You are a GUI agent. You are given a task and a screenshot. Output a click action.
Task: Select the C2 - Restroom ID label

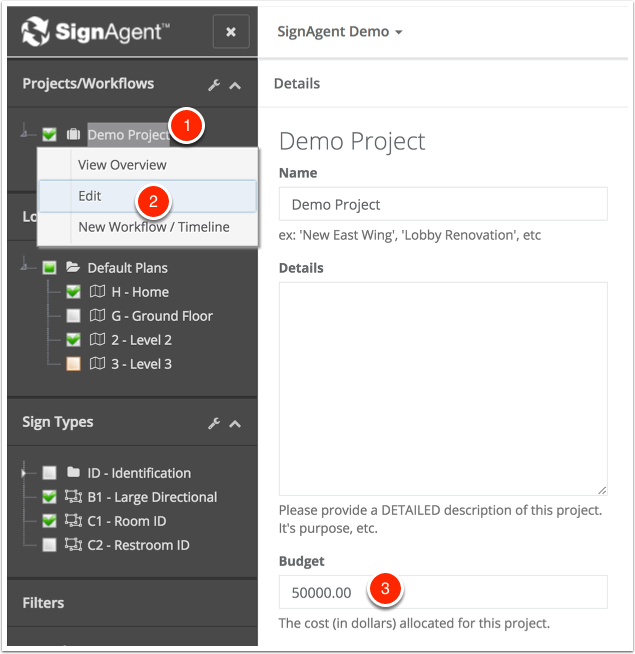(139, 545)
